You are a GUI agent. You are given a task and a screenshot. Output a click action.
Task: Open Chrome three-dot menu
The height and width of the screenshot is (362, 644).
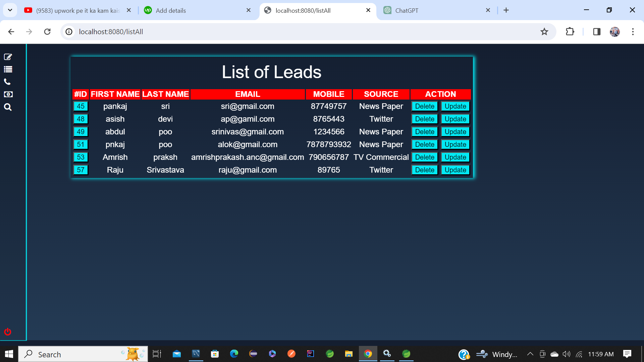[633, 32]
